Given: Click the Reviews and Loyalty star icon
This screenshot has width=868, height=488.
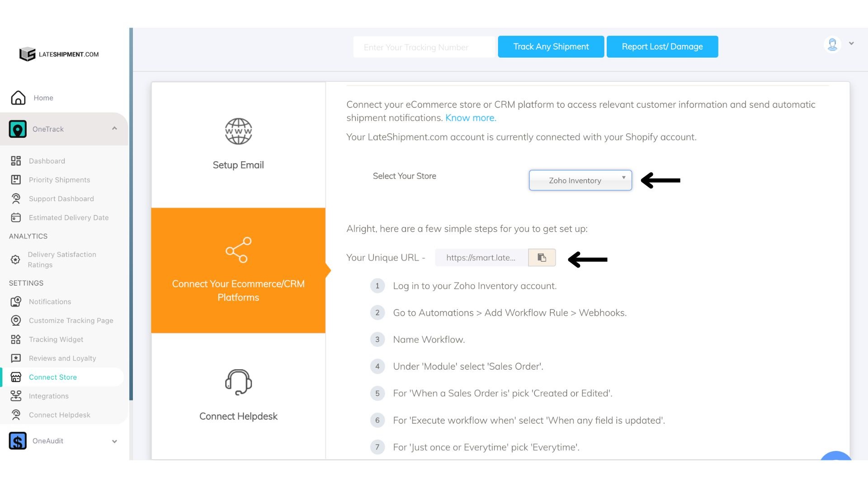Looking at the screenshot, I should (x=16, y=358).
